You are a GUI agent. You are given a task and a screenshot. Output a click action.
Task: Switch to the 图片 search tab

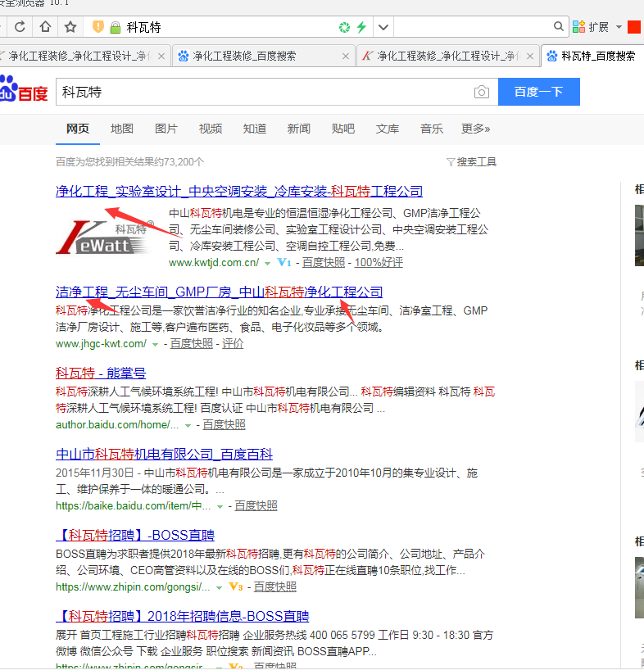[x=166, y=129]
